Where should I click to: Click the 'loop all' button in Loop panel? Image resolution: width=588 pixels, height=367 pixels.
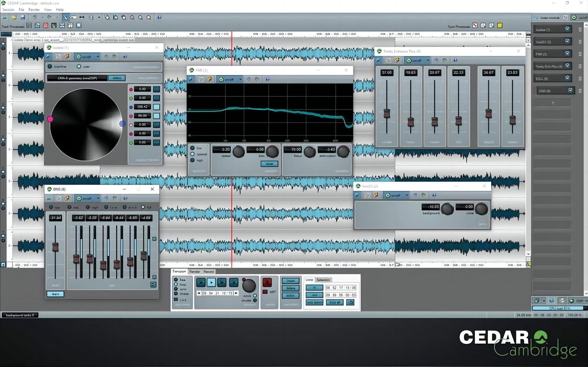point(335,302)
